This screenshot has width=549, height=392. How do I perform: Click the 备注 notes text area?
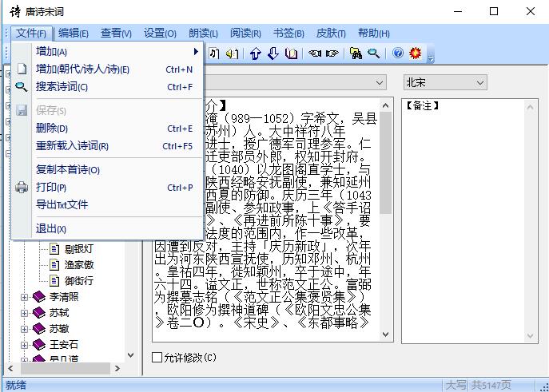point(468,224)
